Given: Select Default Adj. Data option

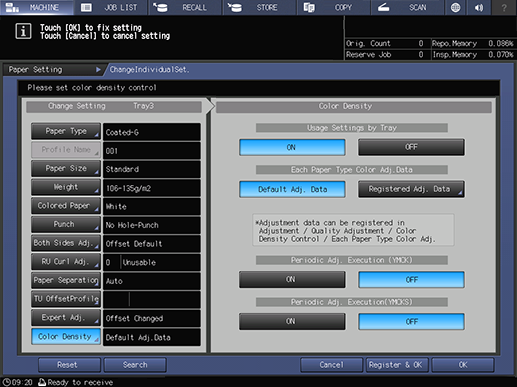Looking at the screenshot, I should [x=292, y=189].
